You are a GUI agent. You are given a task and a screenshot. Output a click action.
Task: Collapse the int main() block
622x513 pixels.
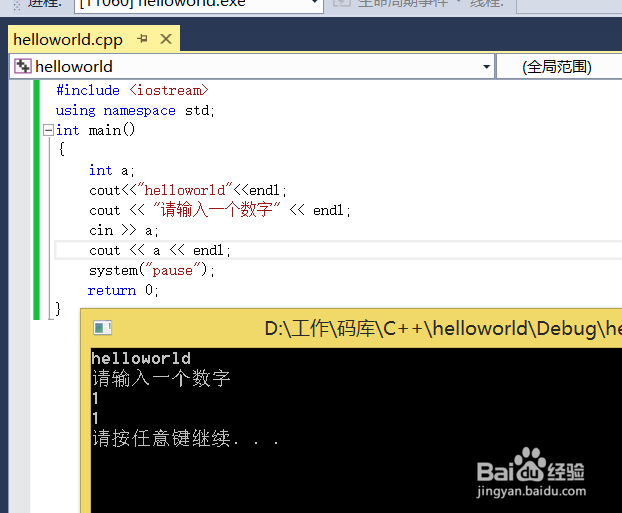48,130
